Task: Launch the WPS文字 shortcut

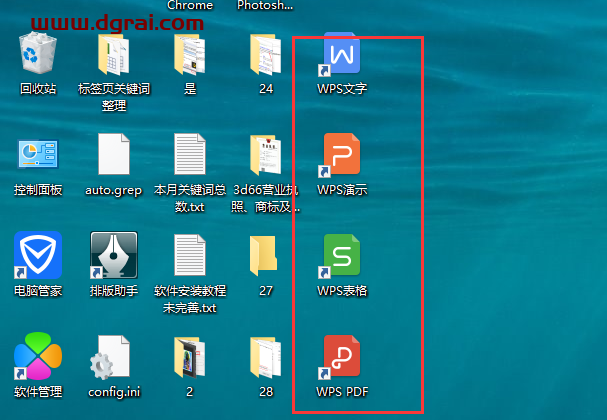Action: tap(341, 54)
